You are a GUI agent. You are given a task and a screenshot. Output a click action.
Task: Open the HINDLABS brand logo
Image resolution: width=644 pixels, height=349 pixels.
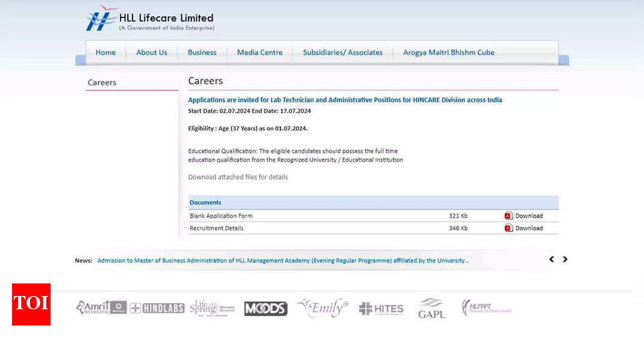(x=157, y=308)
